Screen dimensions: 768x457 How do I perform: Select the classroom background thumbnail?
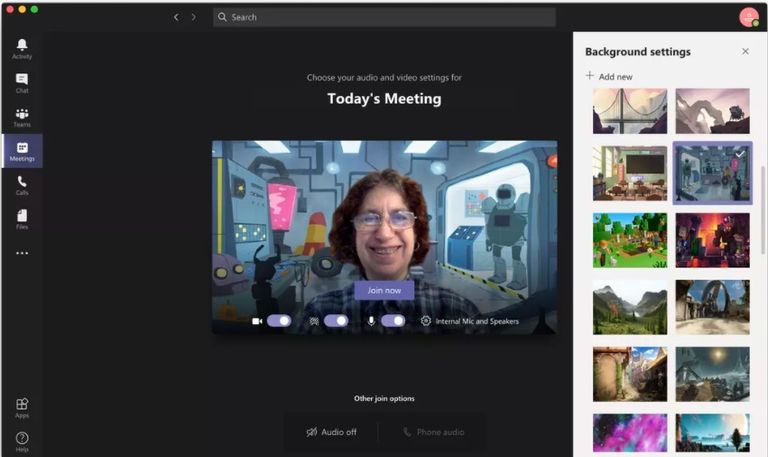point(630,173)
